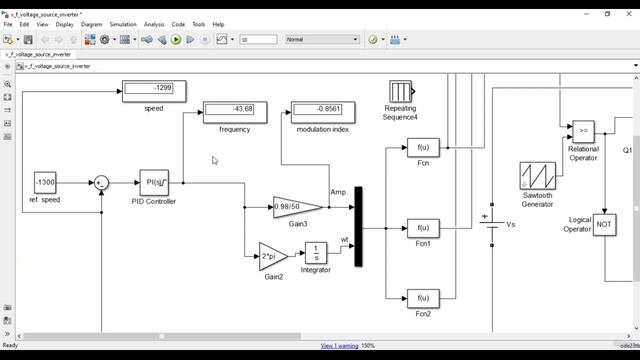Open the Diagram menu

click(x=91, y=24)
